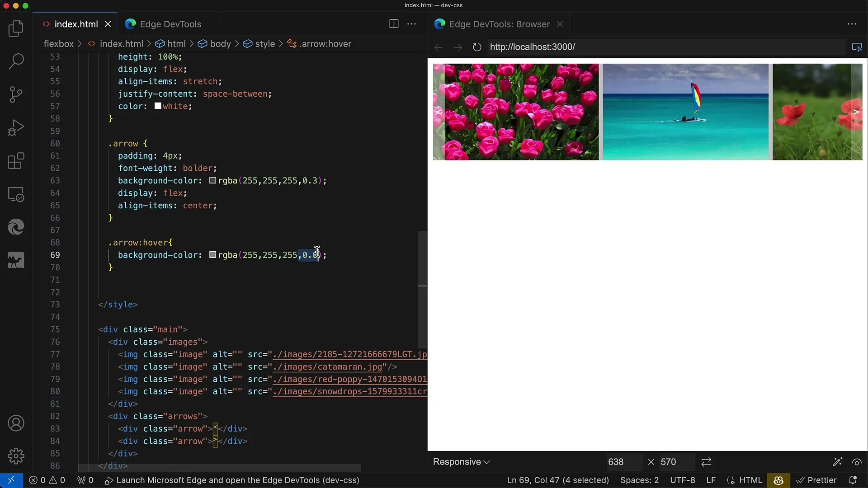868x488 pixels.
Task: Click the Ln 69, Col 47 status item
Action: (x=558, y=480)
